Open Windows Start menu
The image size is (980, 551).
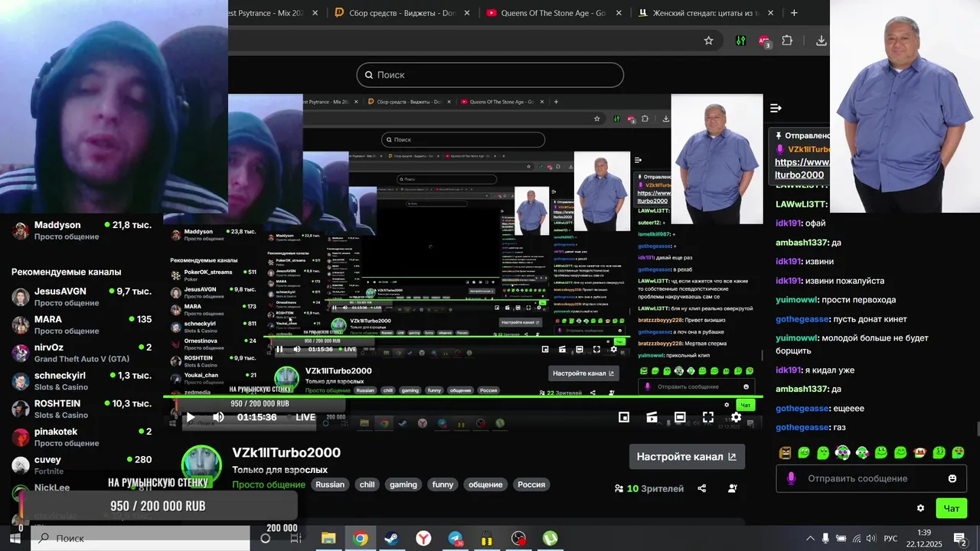15,538
